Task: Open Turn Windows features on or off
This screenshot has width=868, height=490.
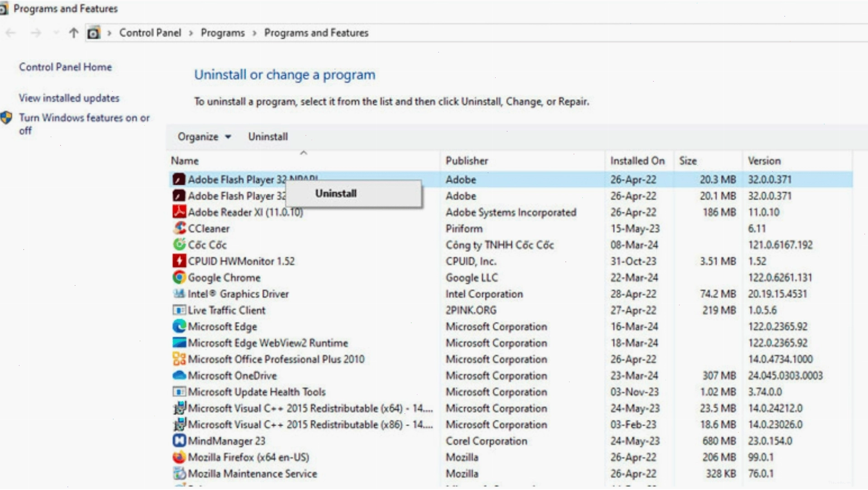Action: point(84,124)
